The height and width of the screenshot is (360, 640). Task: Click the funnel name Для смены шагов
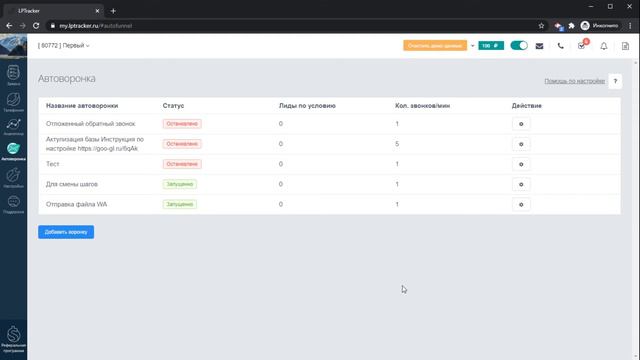(x=71, y=184)
